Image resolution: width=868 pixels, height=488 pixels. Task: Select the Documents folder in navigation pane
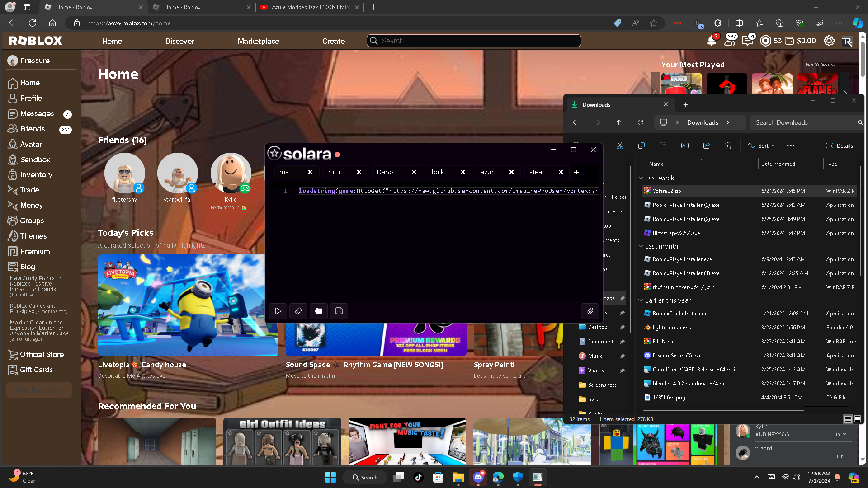[x=601, y=342]
